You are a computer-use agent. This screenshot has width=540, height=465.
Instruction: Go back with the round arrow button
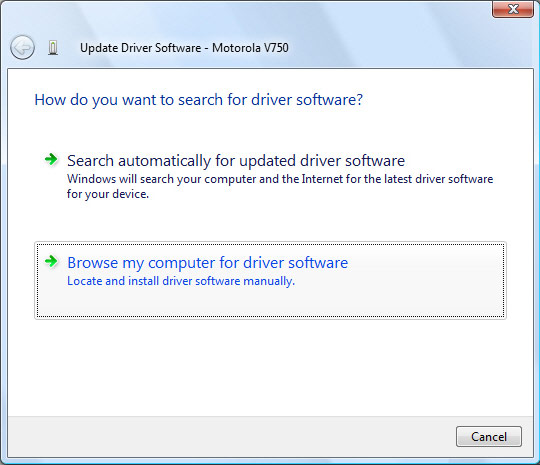click(x=22, y=48)
